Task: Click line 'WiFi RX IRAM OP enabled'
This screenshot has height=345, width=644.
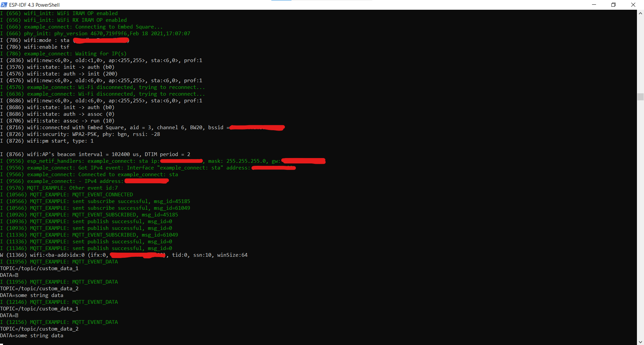Action: pyautogui.click(x=63, y=20)
